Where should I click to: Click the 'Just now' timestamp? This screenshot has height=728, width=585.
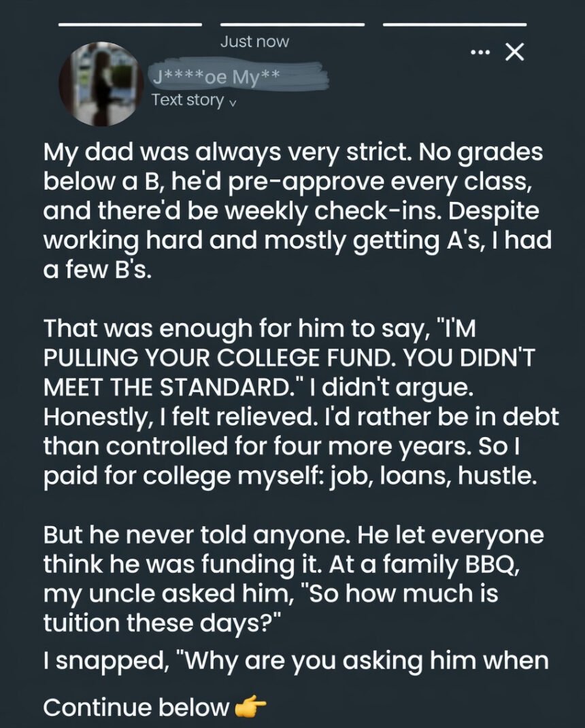[254, 41]
